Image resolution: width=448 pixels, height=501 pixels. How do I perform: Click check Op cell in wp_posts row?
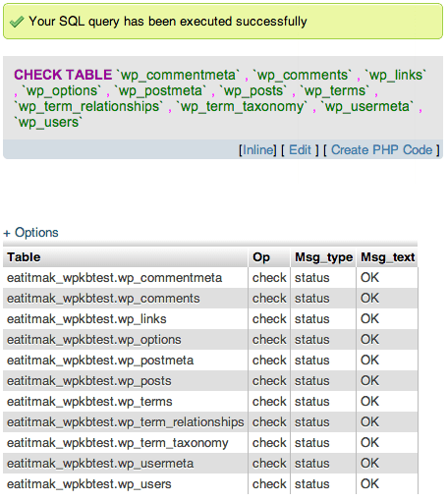[269, 381]
